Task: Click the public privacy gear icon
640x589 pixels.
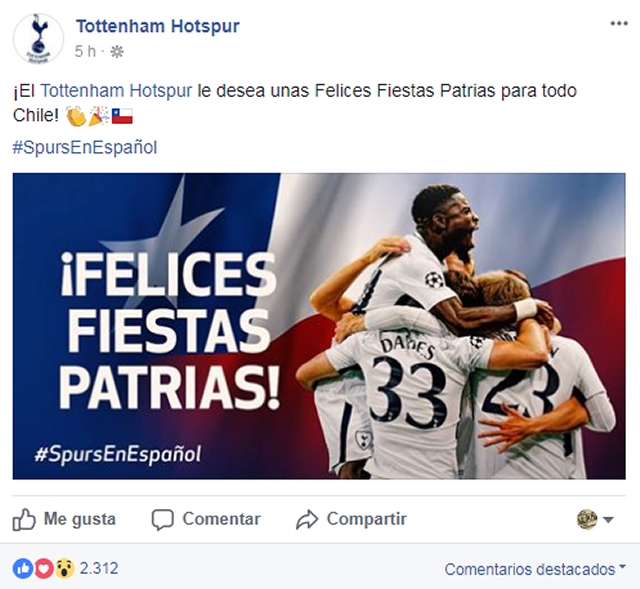Action: point(117,51)
